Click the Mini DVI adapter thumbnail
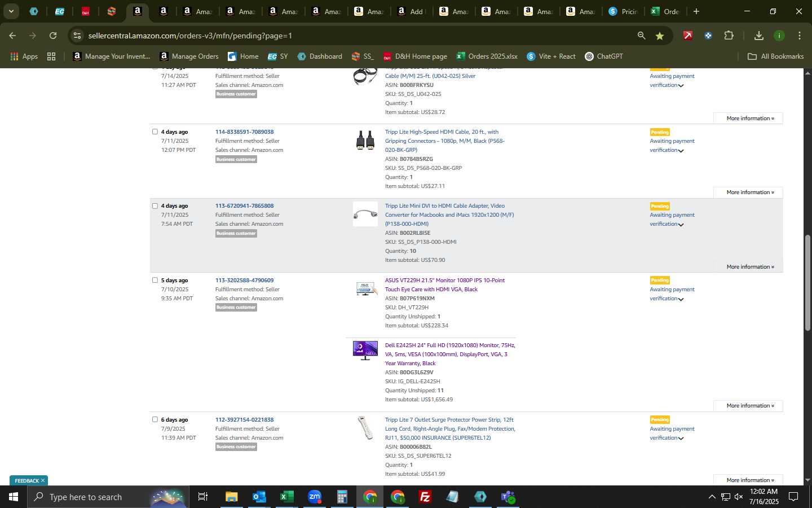The width and height of the screenshot is (812, 508). pos(365,214)
